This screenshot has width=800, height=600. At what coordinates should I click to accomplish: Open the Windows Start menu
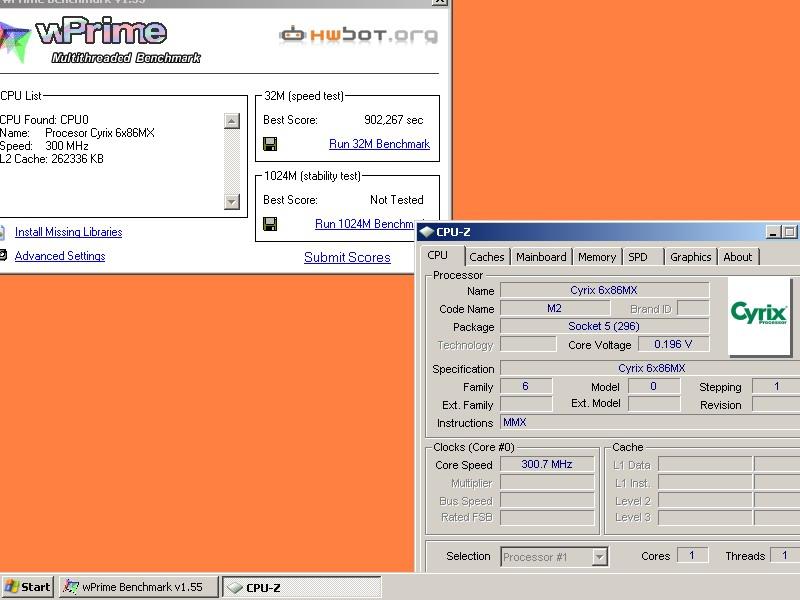(x=28, y=587)
